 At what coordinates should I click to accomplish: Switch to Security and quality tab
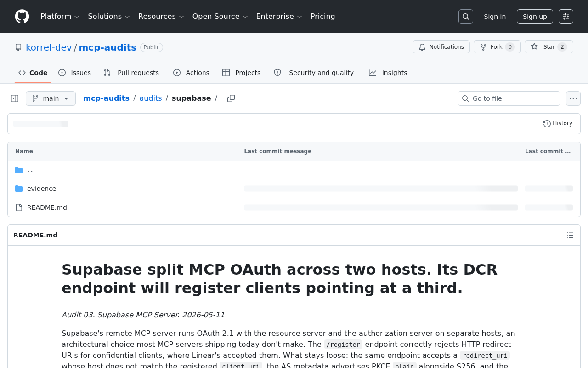coord(314,73)
